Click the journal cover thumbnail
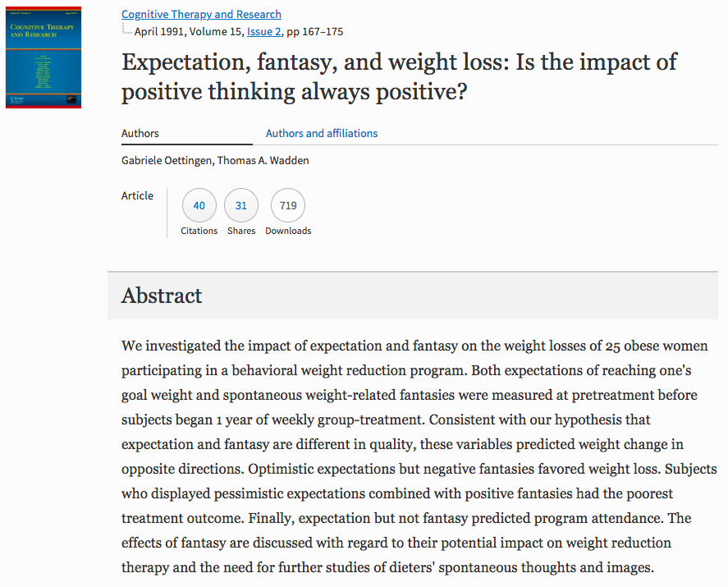728x587 pixels. point(43,54)
